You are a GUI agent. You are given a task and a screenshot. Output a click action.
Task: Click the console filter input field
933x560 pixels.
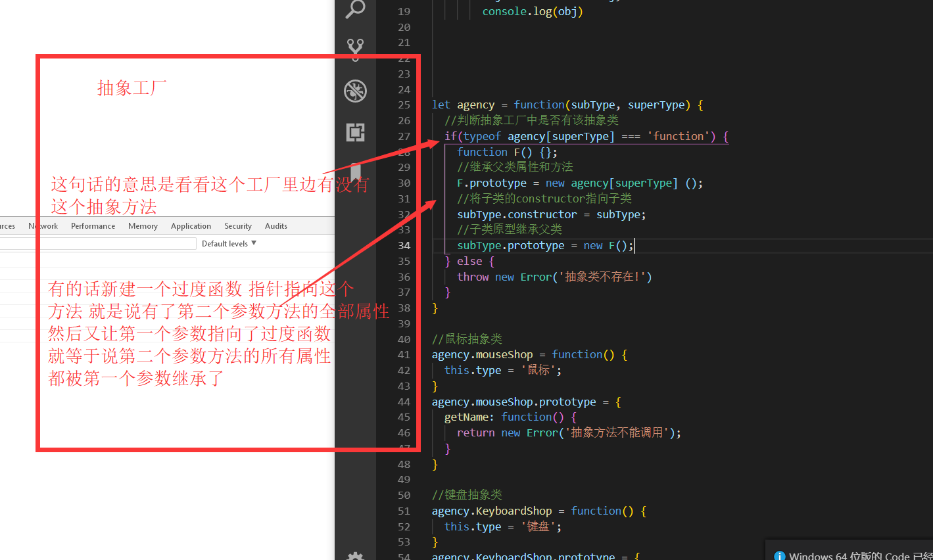point(98,244)
